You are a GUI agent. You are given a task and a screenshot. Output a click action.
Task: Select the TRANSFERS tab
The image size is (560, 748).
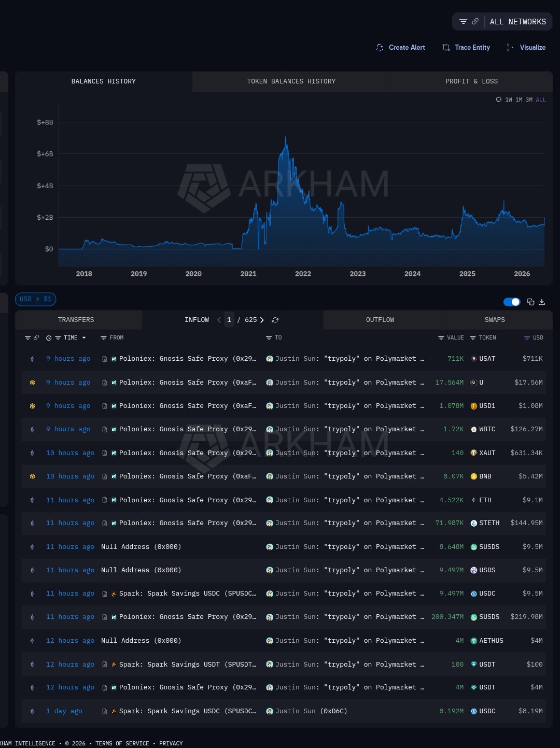point(76,320)
